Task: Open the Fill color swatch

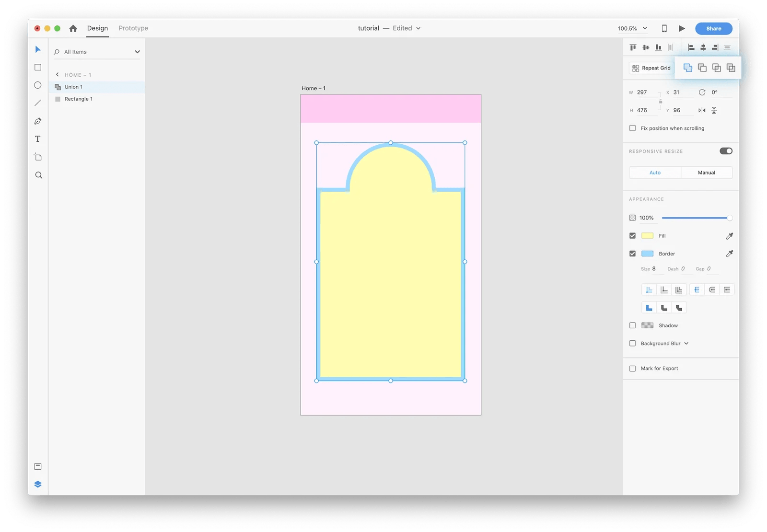Action: [648, 236]
